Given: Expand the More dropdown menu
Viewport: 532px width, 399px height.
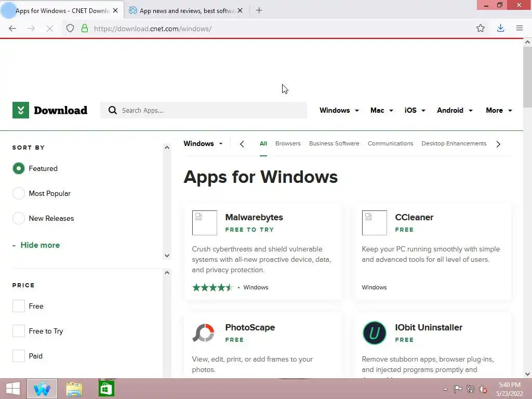Looking at the screenshot, I should 499,110.
